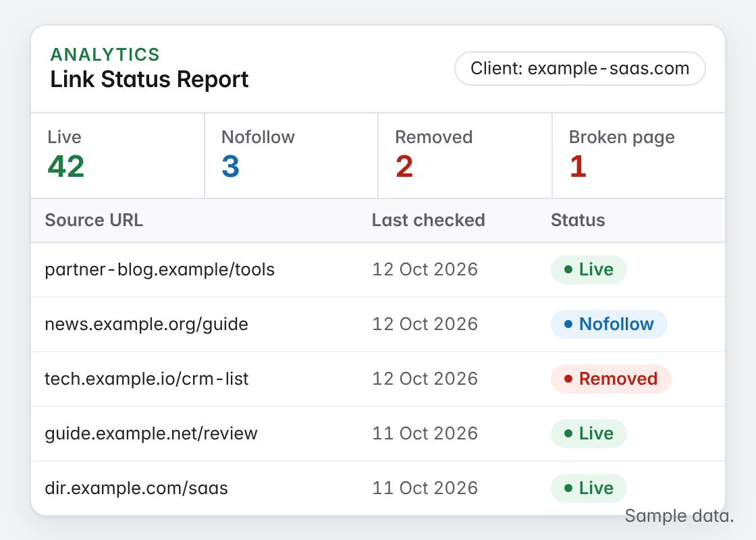The width and height of the screenshot is (756, 540).
Task: Select the Nofollow 3 summary card
Action: tap(291, 156)
